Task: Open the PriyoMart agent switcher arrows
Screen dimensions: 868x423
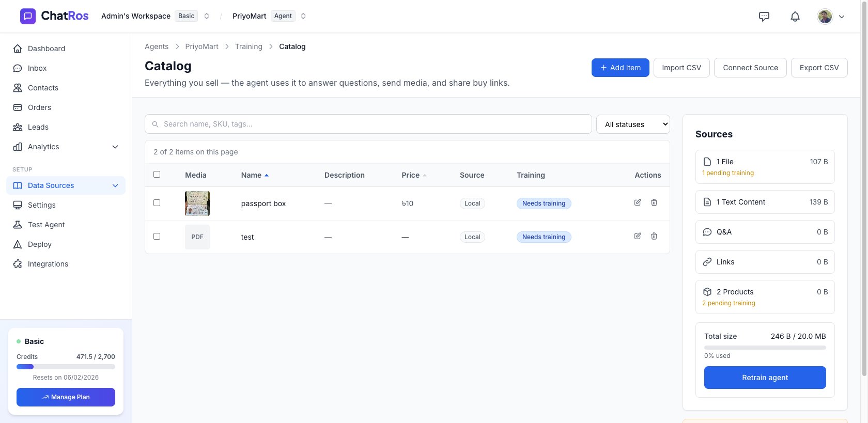Action: point(303,16)
